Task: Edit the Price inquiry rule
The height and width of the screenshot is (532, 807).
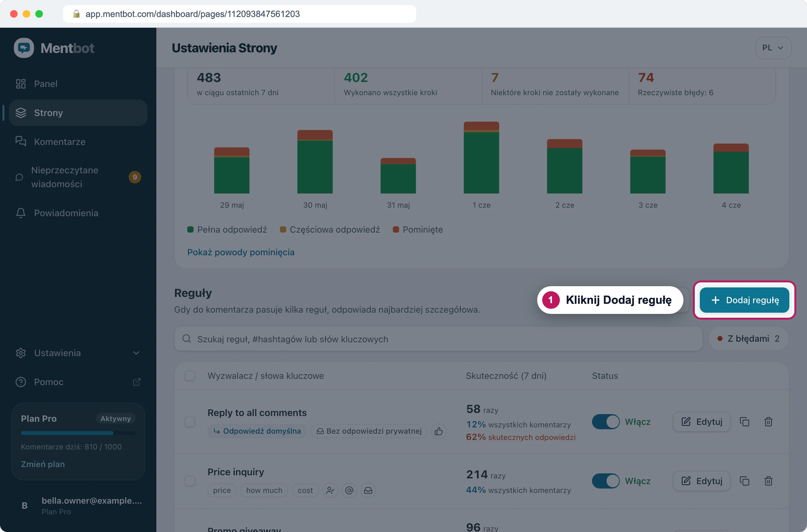Action: coord(701,481)
